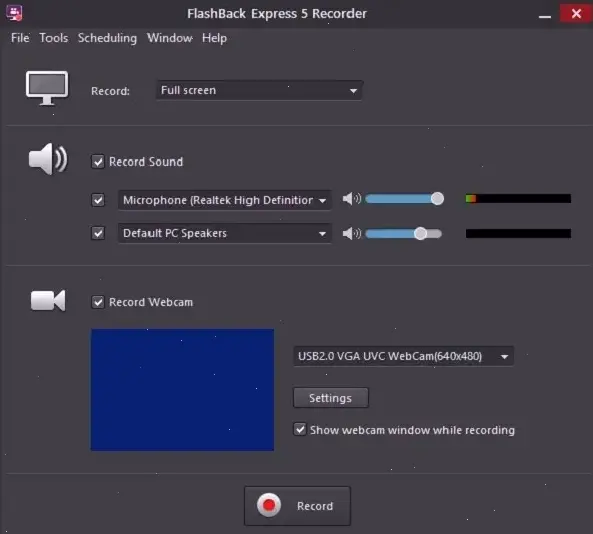The width and height of the screenshot is (593, 534).
Task: Click the PC speakers volume slider handle
Action: click(420, 234)
